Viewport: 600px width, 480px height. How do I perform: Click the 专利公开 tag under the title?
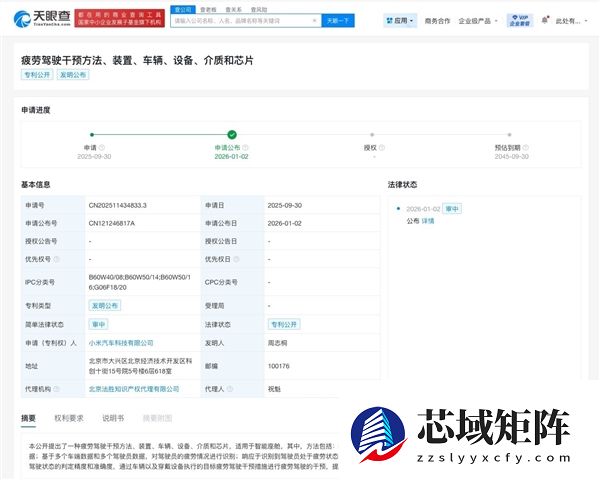point(37,75)
